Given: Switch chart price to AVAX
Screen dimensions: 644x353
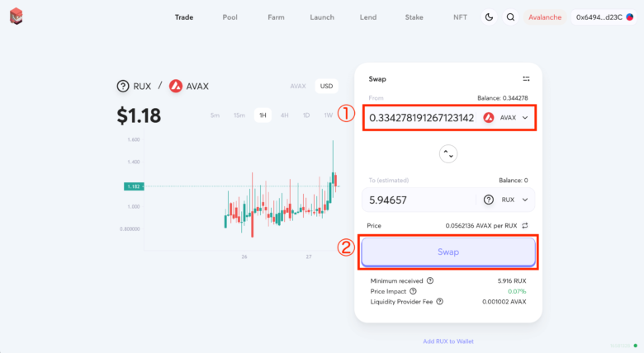Looking at the screenshot, I should (298, 86).
